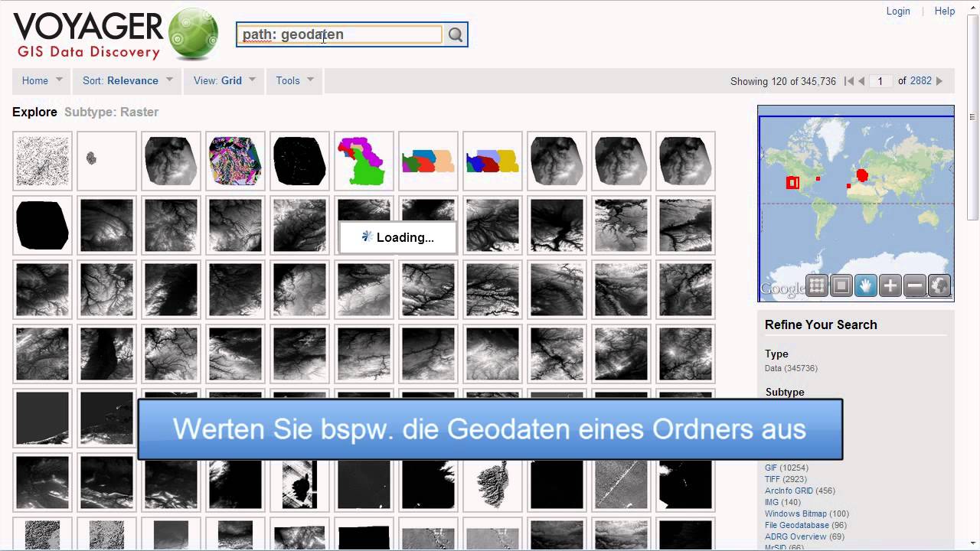
Task: Click the browser vertical scrollbar thumb
Action: [972, 117]
